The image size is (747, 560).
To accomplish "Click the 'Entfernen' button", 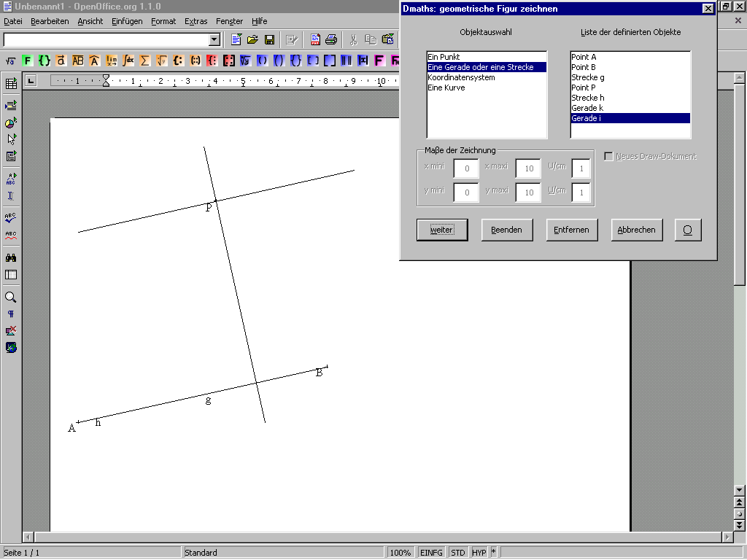I will [x=571, y=230].
